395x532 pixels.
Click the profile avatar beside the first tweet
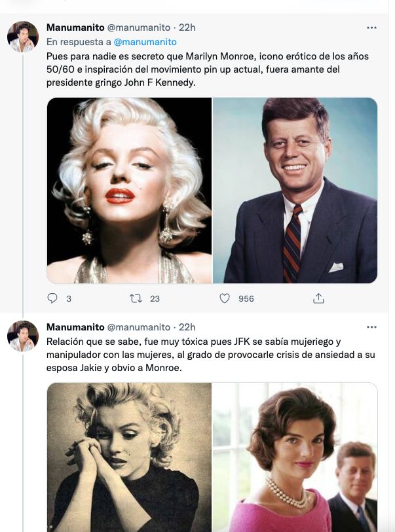tap(23, 37)
